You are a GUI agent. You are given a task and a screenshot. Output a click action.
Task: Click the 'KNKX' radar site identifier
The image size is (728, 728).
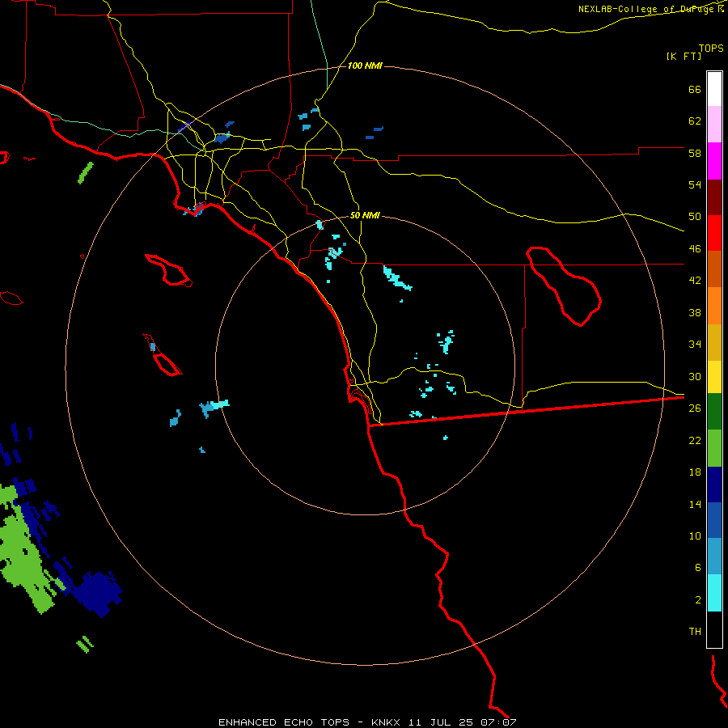click(x=385, y=722)
